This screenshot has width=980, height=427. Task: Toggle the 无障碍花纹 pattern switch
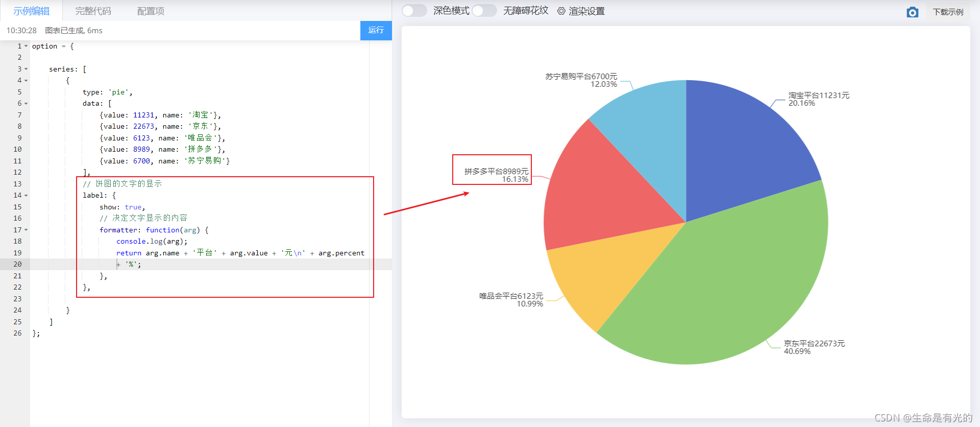click(484, 11)
